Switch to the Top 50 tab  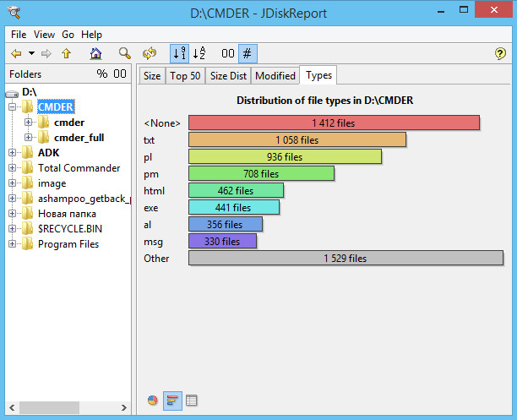(x=185, y=76)
